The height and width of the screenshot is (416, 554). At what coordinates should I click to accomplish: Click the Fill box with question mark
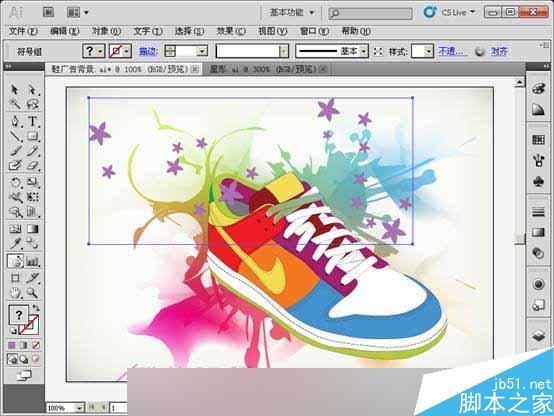(x=18, y=314)
